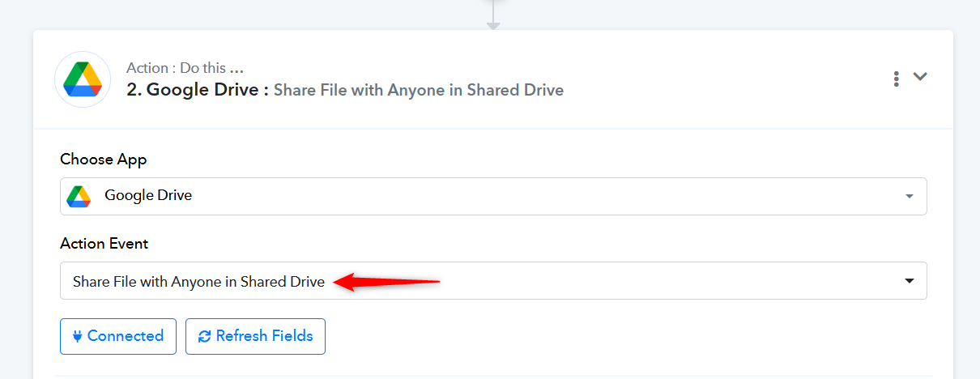This screenshot has width=980, height=379.
Task: Click the red arrow pointing at Action Event
Action: pos(386,282)
